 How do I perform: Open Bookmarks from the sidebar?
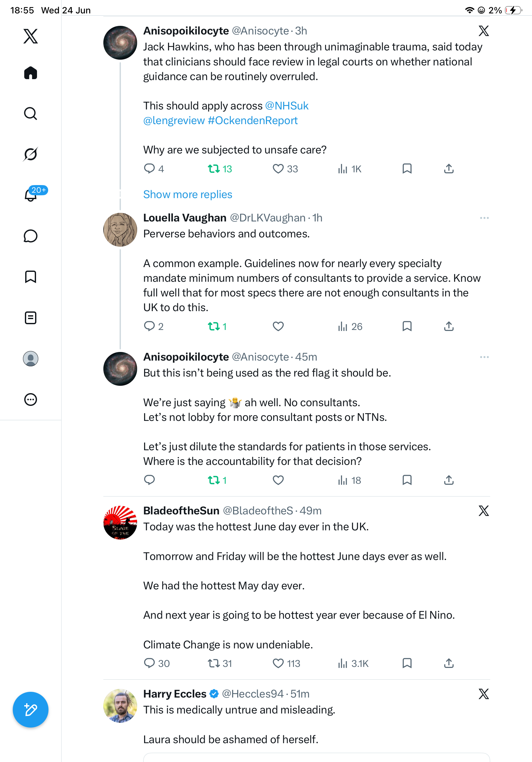tap(31, 277)
